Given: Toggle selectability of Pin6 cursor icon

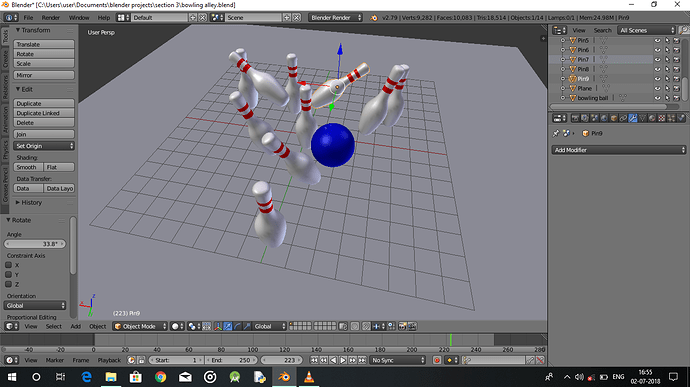Looking at the screenshot, I should coord(667,50).
